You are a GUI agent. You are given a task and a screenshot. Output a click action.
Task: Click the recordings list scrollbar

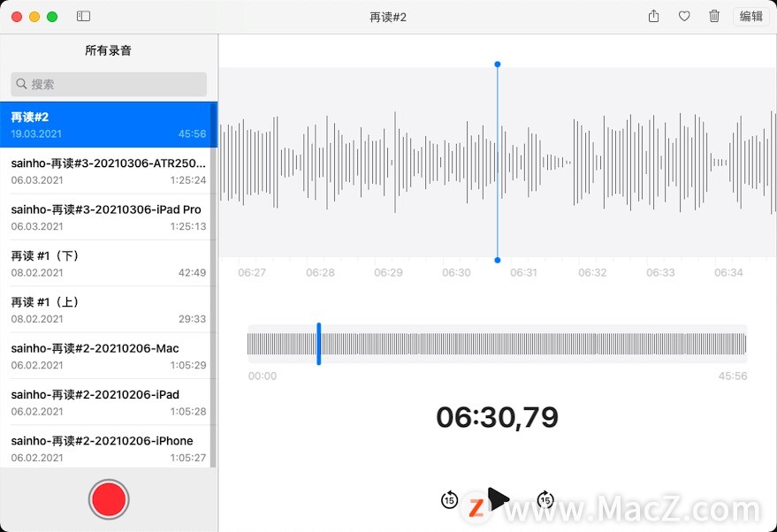(214, 285)
